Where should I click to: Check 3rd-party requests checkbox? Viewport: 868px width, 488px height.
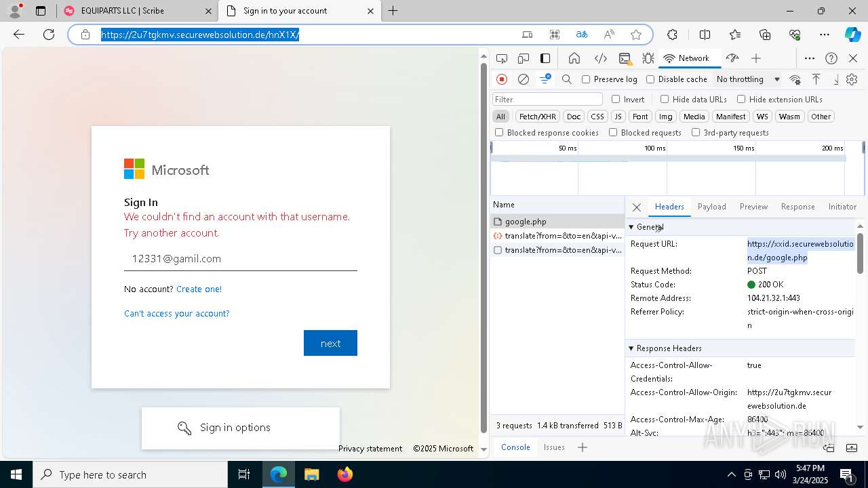coord(696,133)
